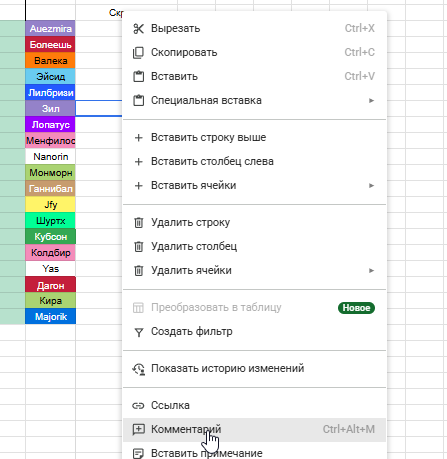The width and height of the screenshot is (447, 459).
Task: Click the Ctrl+C shortcut label
Action: pyautogui.click(x=360, y=52)
